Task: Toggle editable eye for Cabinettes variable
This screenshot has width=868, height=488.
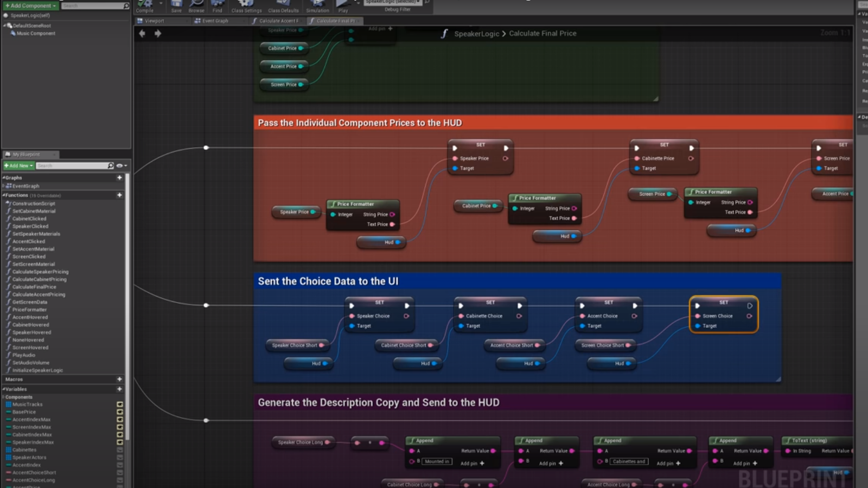Action: [120, 450]
